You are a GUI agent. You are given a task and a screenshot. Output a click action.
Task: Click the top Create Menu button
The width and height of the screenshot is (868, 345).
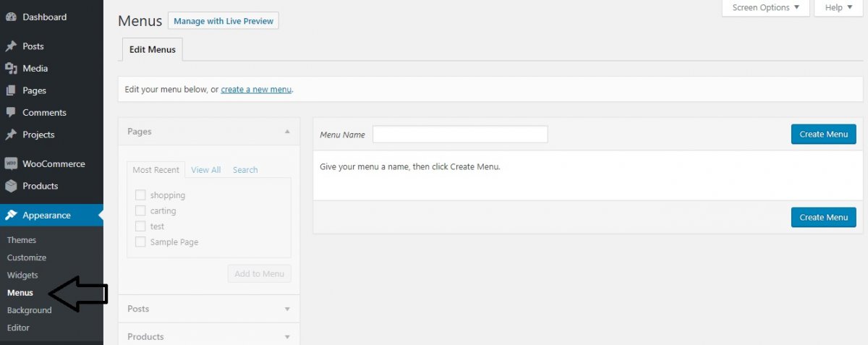tap(823, 134)
